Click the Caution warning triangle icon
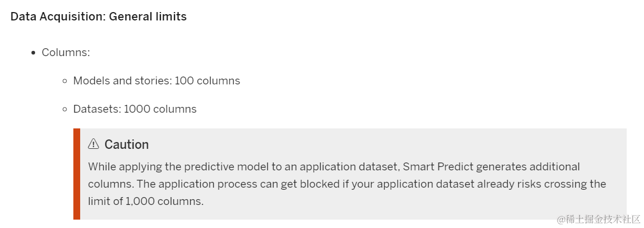This screenshot has width=644, height=228. click(x=93, y=144)
